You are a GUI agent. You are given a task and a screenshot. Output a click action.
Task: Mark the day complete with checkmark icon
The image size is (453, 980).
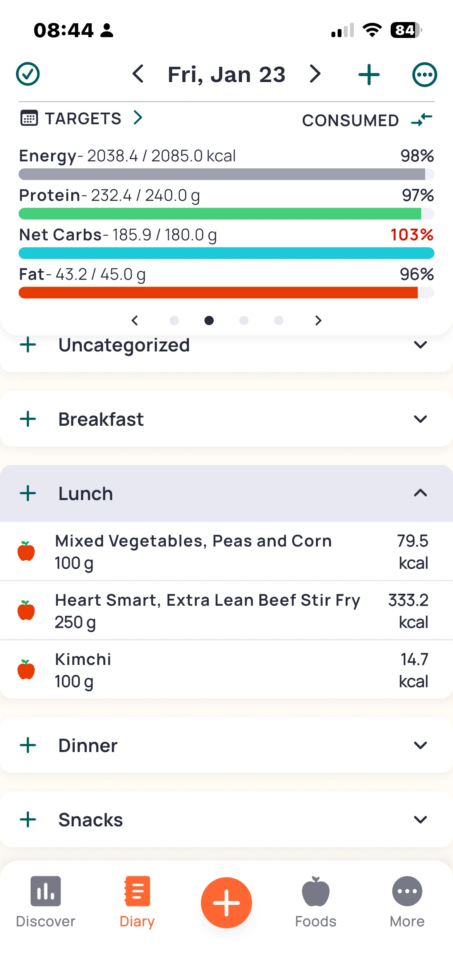pyautogui.click(x=28, y=74)
